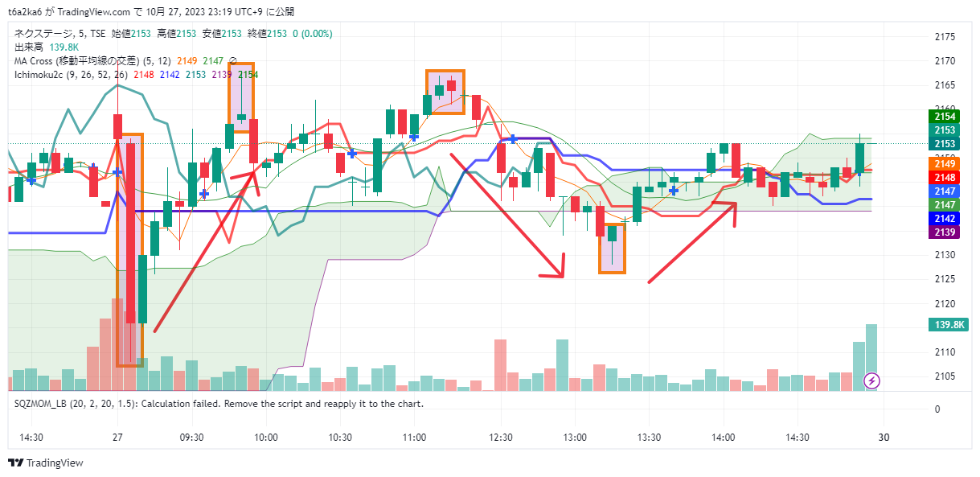Click the blue plus marker near 10:30
Viewport: 980px width, 477px height.
(351, 153)
